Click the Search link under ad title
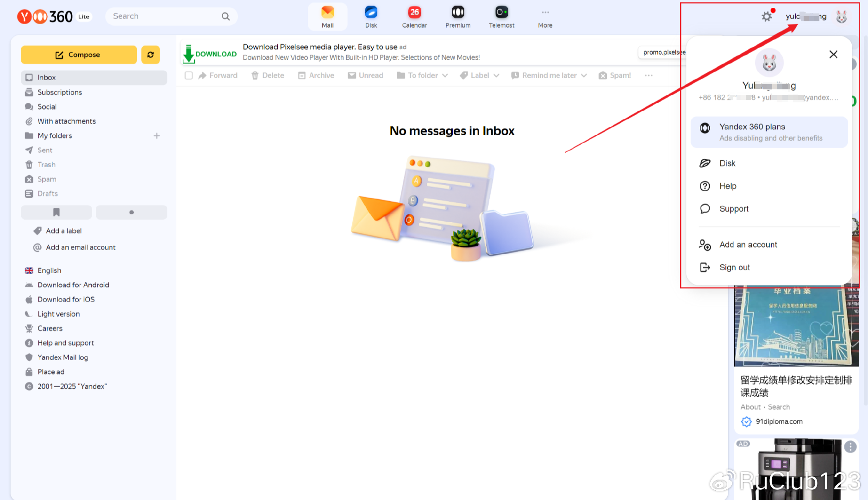 (779, 407)
